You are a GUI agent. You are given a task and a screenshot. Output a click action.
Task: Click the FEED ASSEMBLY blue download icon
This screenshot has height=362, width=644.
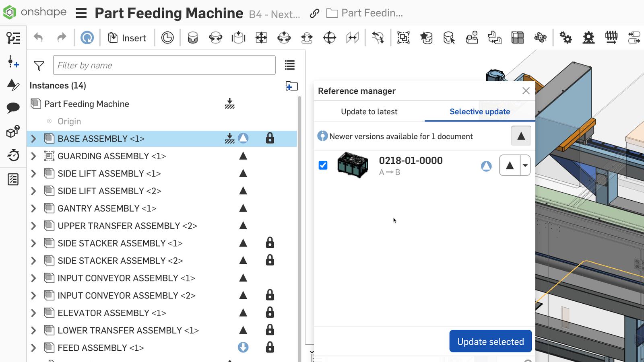(243, 348)
